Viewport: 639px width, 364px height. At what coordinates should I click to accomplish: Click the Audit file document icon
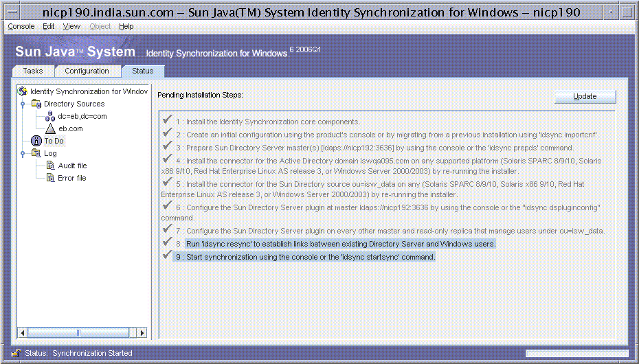point(50,166)
